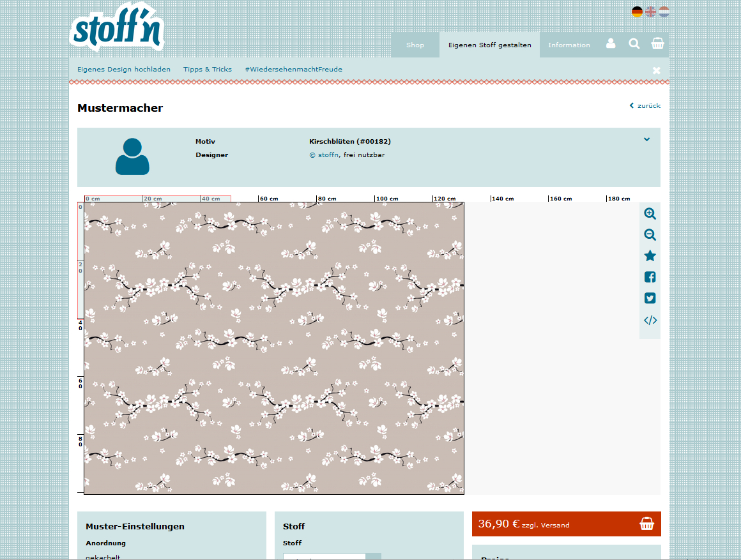Screen dimensions: 741x560
Task: Go back via the zurück link
Action: coord(645,105)
